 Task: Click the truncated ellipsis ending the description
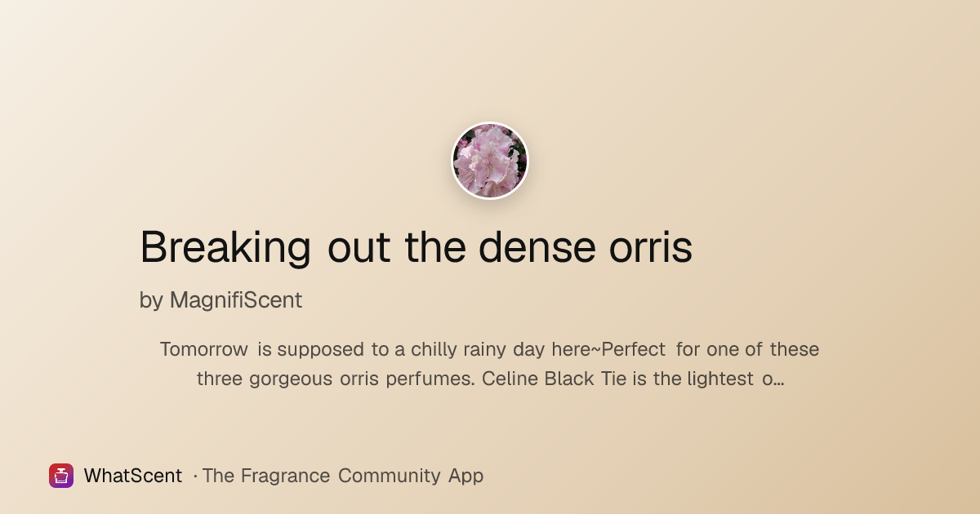coord(778,379)
